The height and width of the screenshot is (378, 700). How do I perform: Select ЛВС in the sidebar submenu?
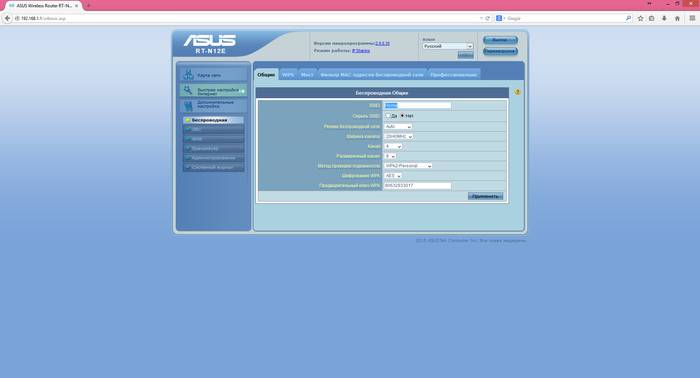[213, 129]
